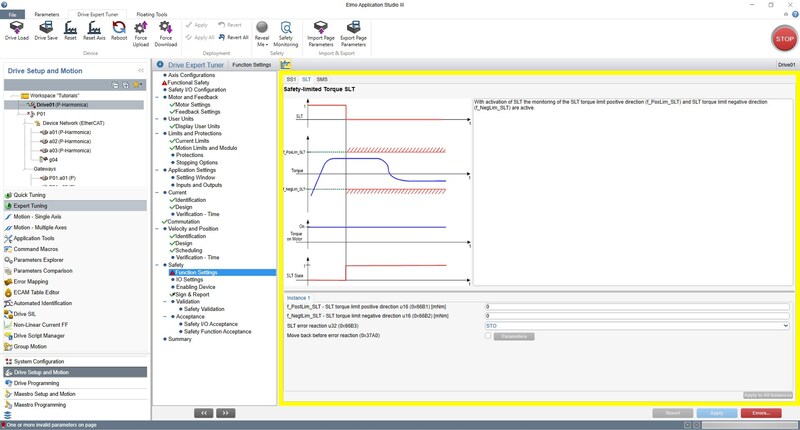The width and height of the screenshot is (800, 430).
Task: Click Import Page Parameters icon
Action: (x=319, y=29)
